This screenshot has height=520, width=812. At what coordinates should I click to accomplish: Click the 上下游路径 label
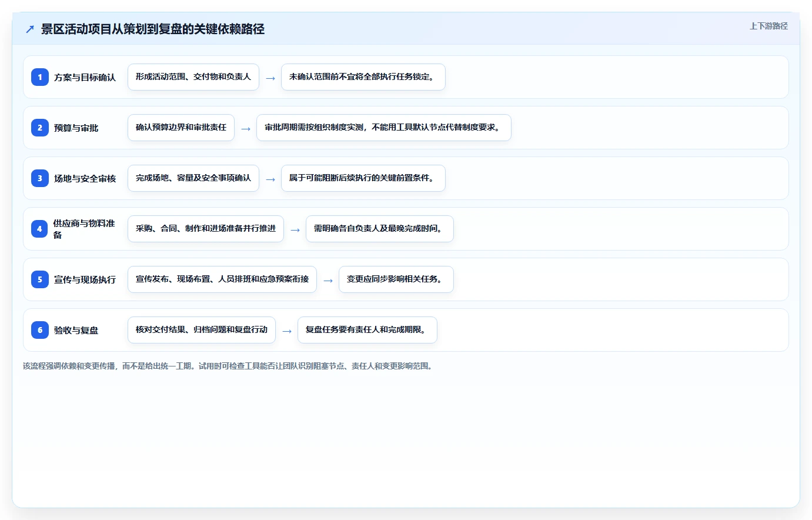[768, 26]
